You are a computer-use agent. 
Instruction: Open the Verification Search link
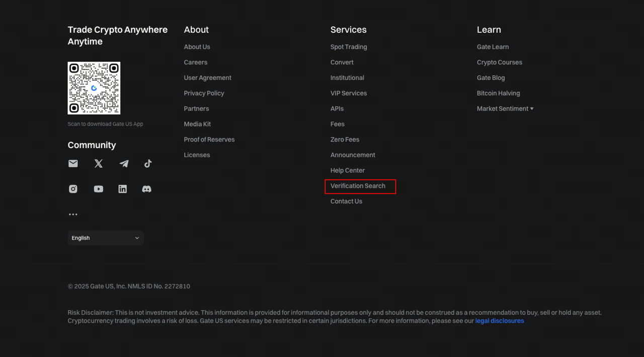pyautogui.click(x=358, y=186)
